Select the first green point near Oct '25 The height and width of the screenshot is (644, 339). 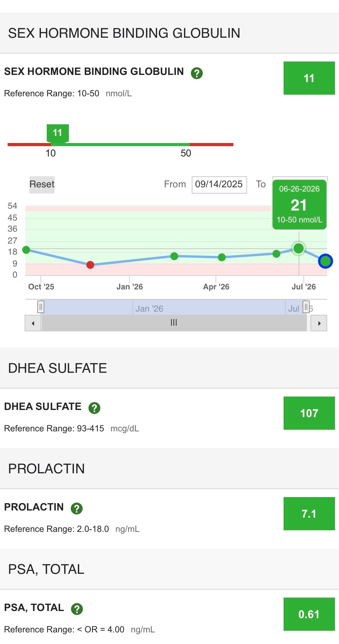click(x=26, y=250)
